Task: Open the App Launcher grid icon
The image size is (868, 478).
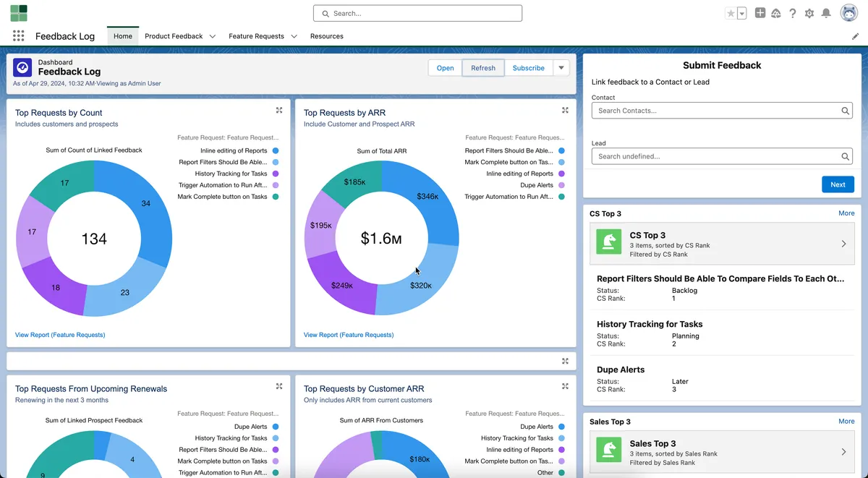Action: click(x=19, y=36)
